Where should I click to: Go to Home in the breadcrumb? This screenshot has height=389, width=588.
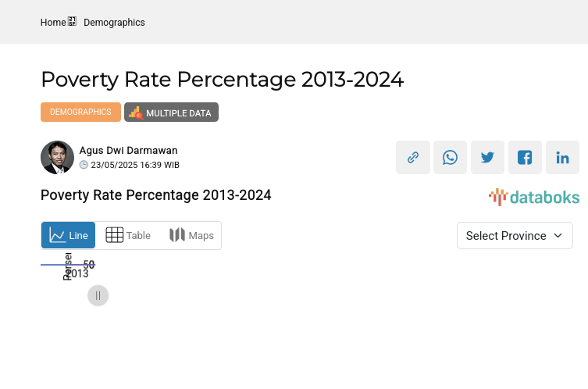53,23
